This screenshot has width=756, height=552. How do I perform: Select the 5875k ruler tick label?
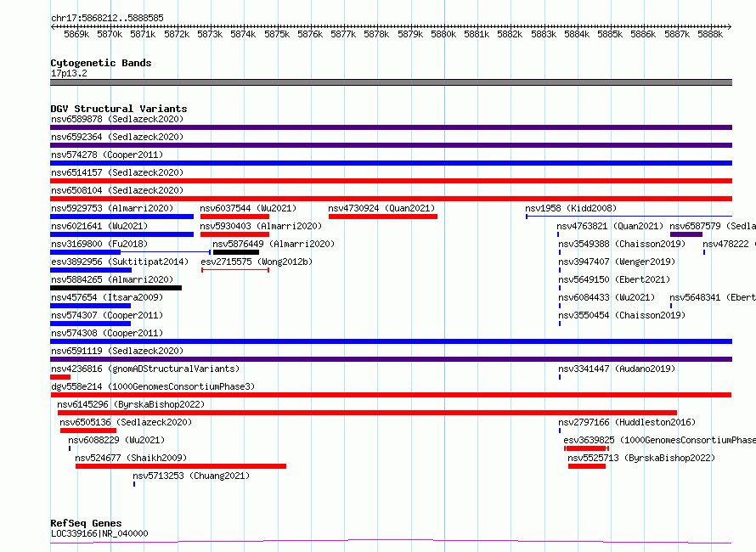tap(277, 34)
